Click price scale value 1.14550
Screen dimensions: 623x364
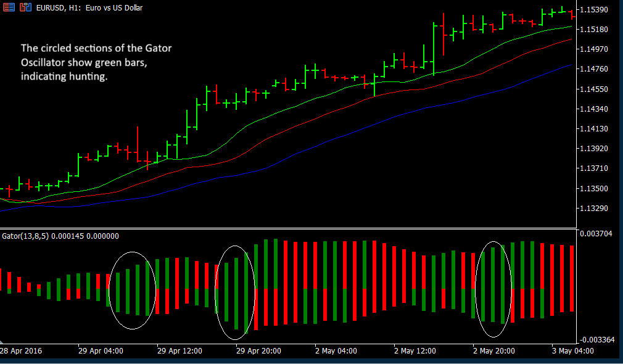594,89
